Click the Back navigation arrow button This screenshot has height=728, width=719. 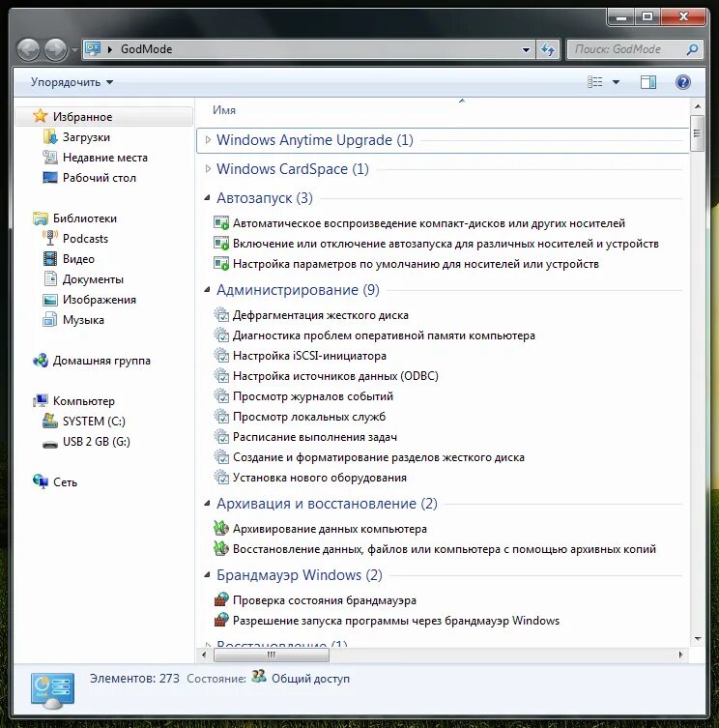pos(28,48)
